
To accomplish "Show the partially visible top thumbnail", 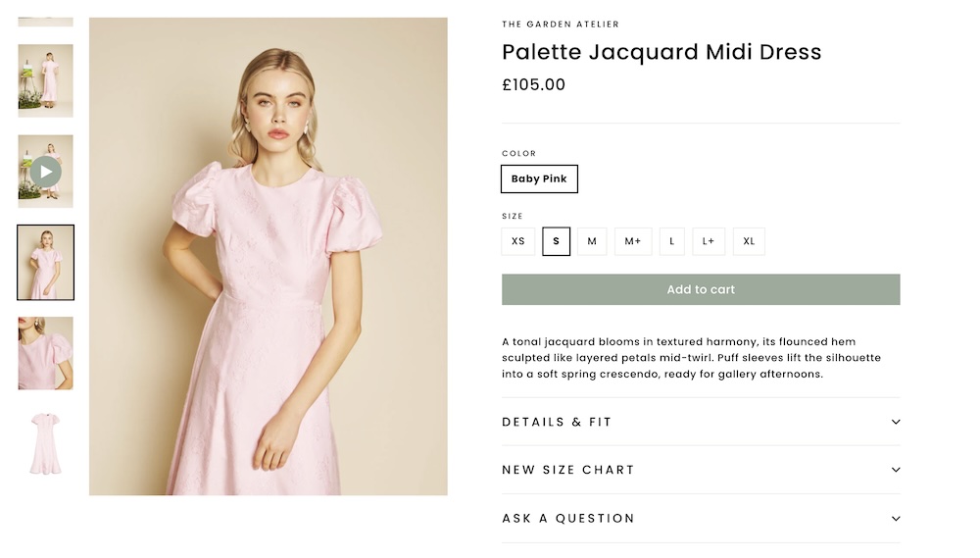I will (45, 21).
